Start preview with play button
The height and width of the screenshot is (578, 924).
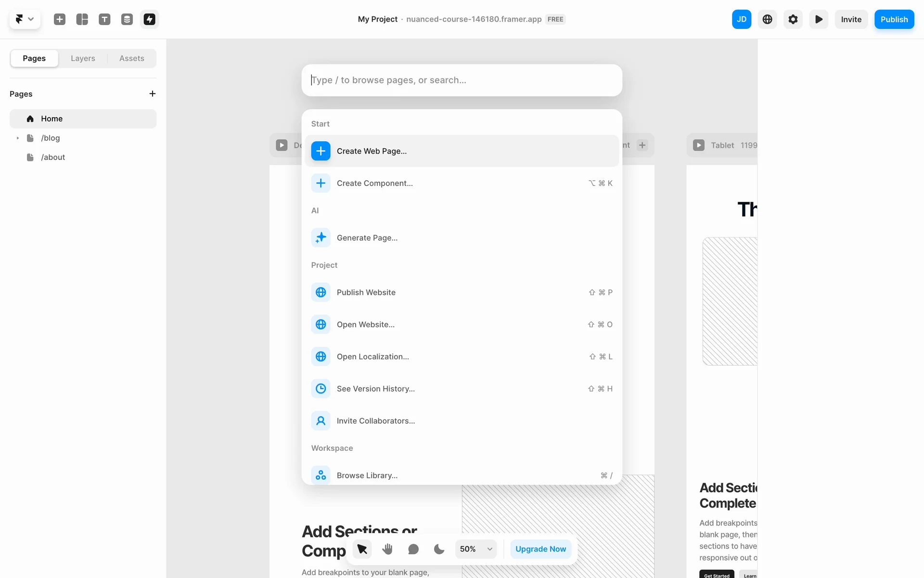pyautogui.click(x=818, y=19)
